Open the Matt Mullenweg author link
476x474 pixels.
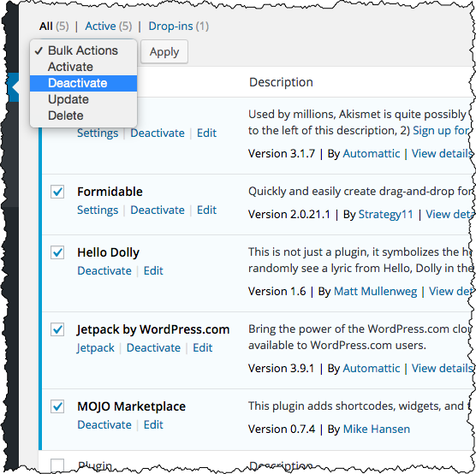click(x=376, y=292)
